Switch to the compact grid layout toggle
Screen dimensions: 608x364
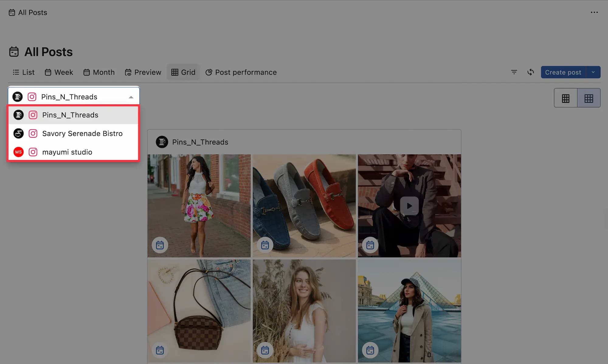pos(589,98)
